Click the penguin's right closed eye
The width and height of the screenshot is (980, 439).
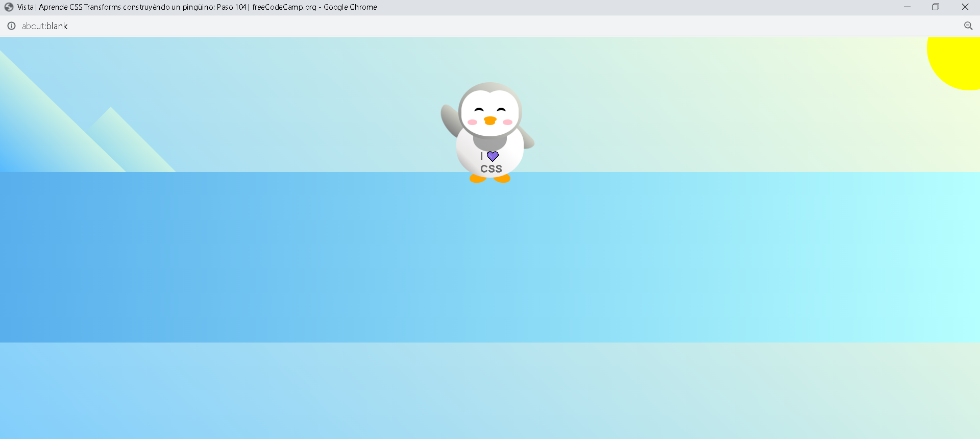click(501, 110)
